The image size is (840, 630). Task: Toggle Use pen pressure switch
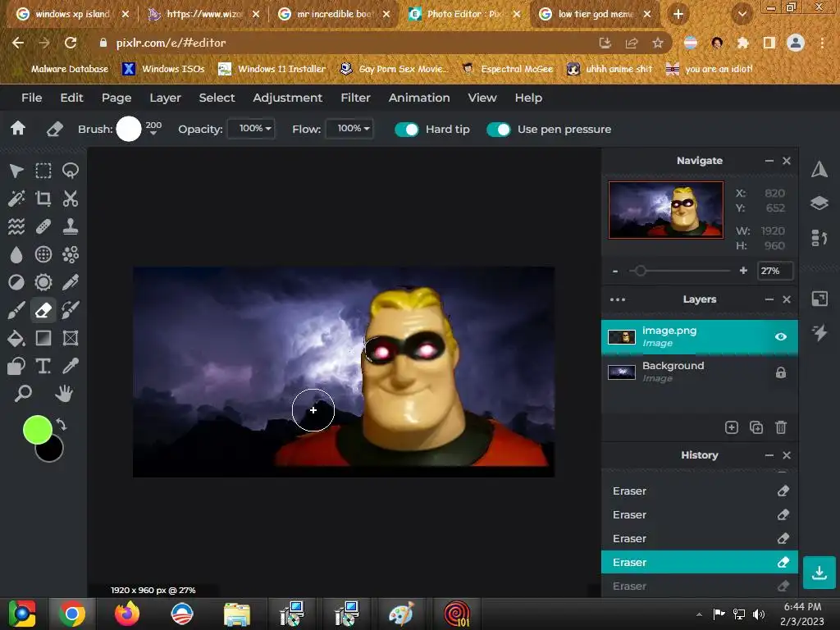[499, 129]
